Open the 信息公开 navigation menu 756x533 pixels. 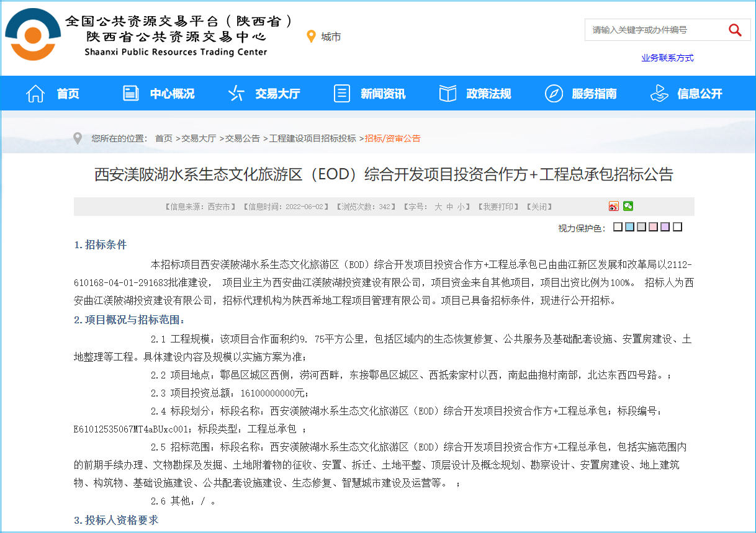pyautogui.click(x=700, y=94)
